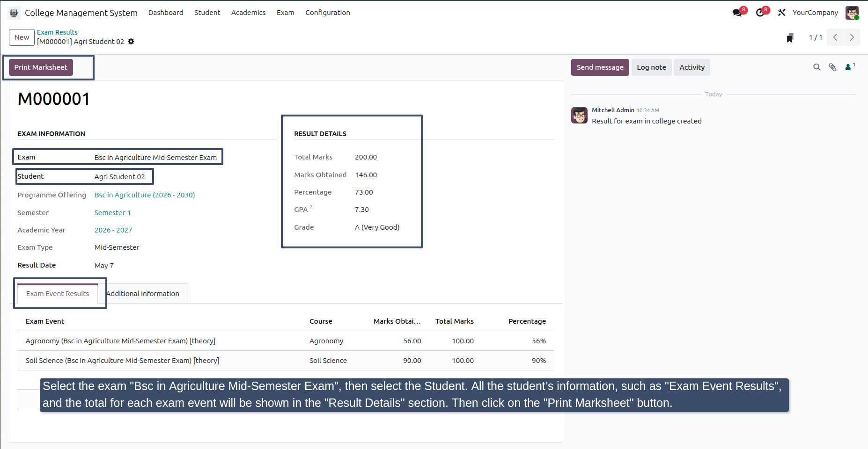Open the record actions gear icon
This screenshot has width=868, height=449.
coord(131,42)
